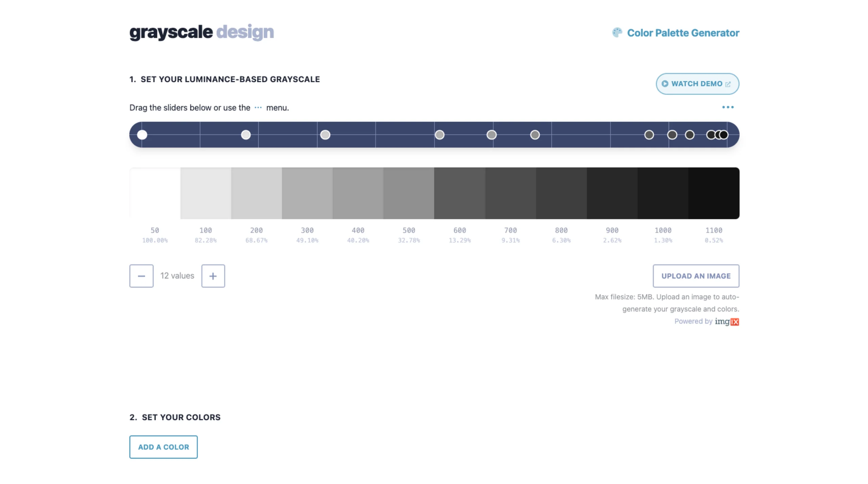Screen dimensions: 868x484
Task: Click the grayscale design logo
Action: coord(201,32)
